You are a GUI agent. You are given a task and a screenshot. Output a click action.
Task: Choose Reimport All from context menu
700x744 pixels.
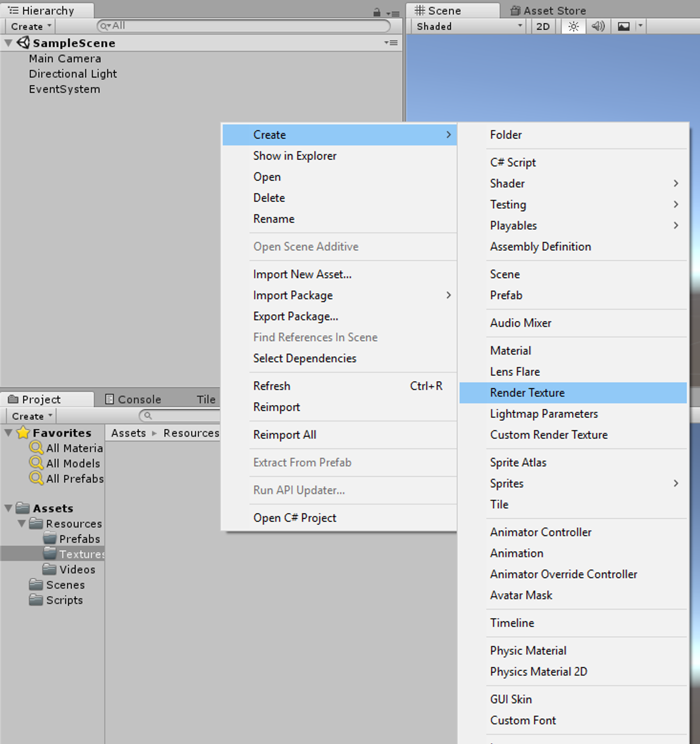tap(339, 435)
